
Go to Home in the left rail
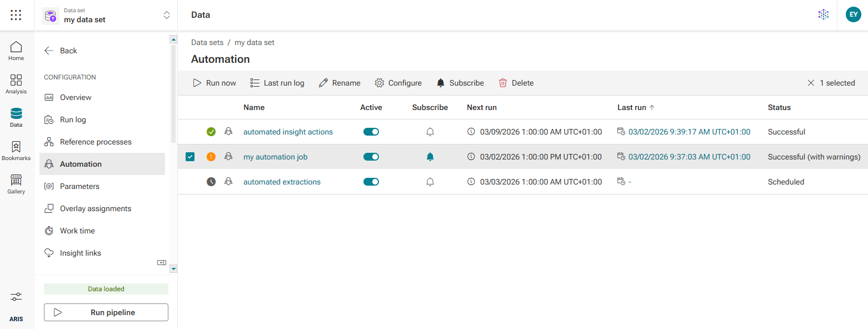click(16, 51)
